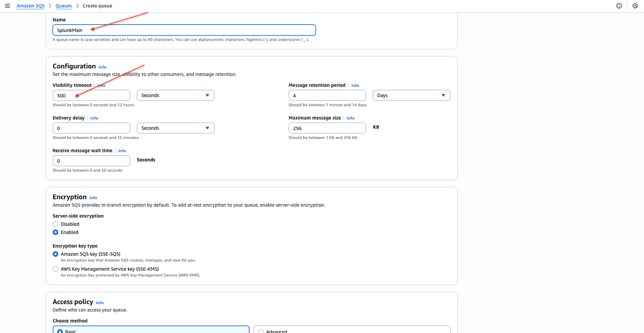The height and width of the screenshot is (333, 644).
Task: Click the info circle icon in header
Action: coord(619,6)
